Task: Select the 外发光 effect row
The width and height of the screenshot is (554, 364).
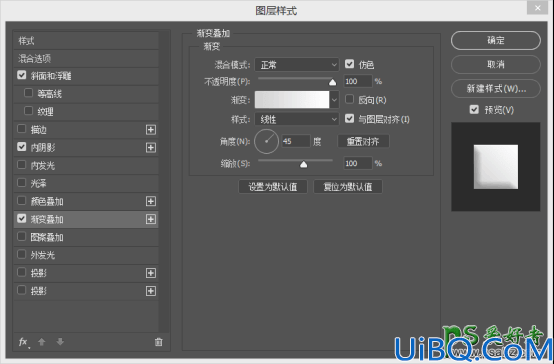Action: pyautogui.click(x=86, y=255)
